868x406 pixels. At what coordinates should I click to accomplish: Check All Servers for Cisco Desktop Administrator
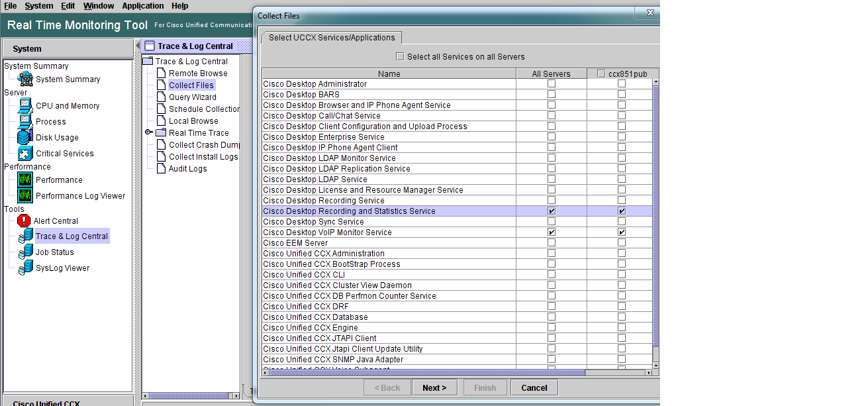pos(552,84)
